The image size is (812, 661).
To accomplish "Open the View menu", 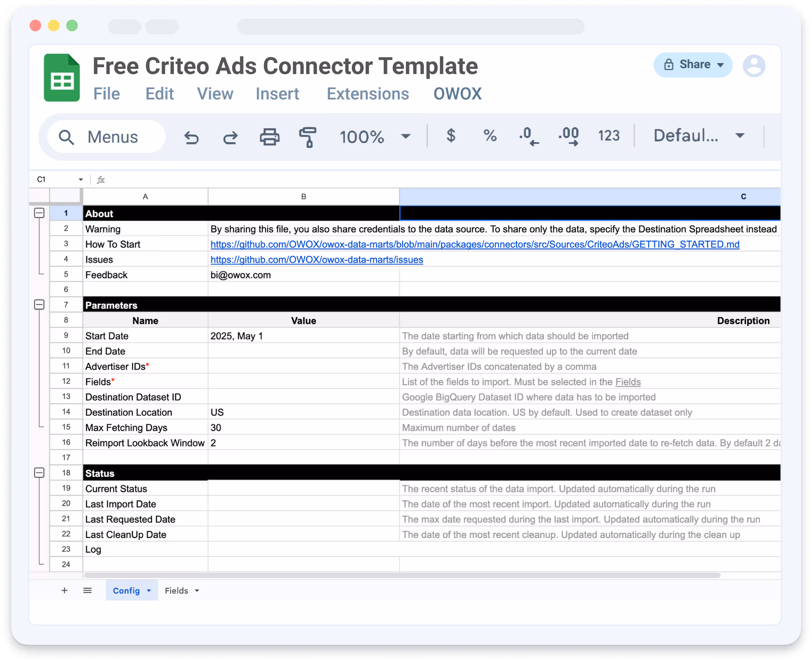I will 215,94.
